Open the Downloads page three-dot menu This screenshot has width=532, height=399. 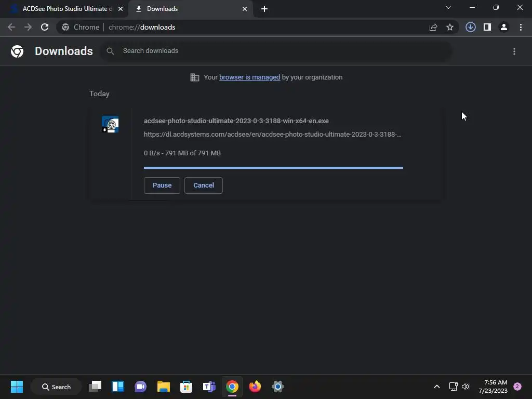click(514, 51)
